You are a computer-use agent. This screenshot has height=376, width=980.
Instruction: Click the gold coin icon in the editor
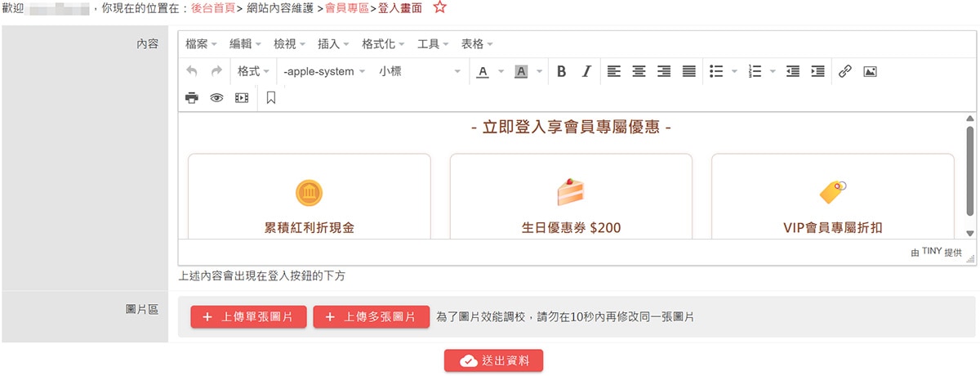click(x=309, y=193)
